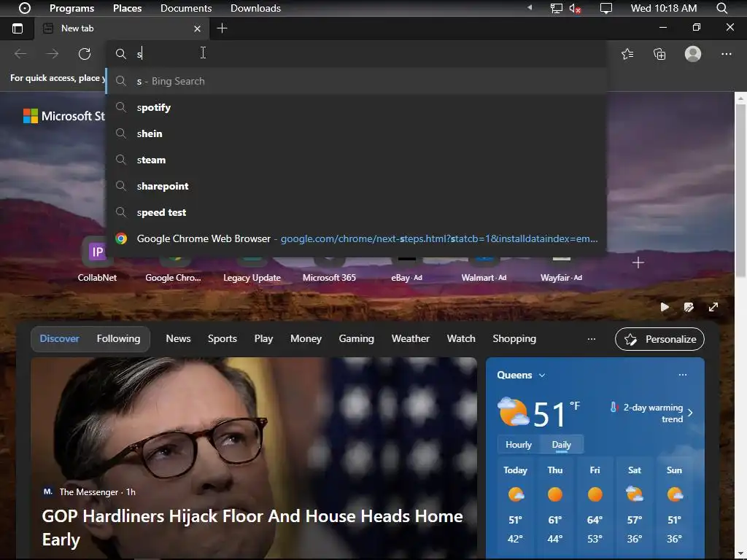Viewport: 747px width, 560px height.
Task: Open the Downloads menu
Action: click(255, 8)
